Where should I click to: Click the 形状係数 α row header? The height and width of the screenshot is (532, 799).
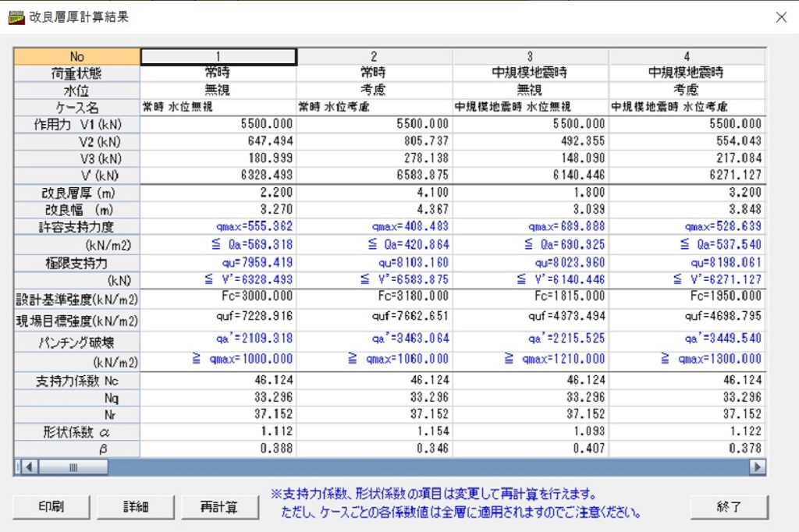coord(77,433)
